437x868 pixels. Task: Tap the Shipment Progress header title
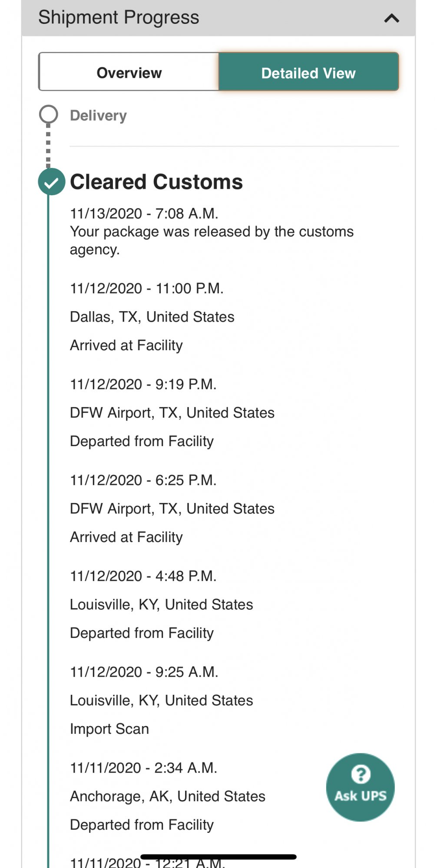click(x=119, y=18)
